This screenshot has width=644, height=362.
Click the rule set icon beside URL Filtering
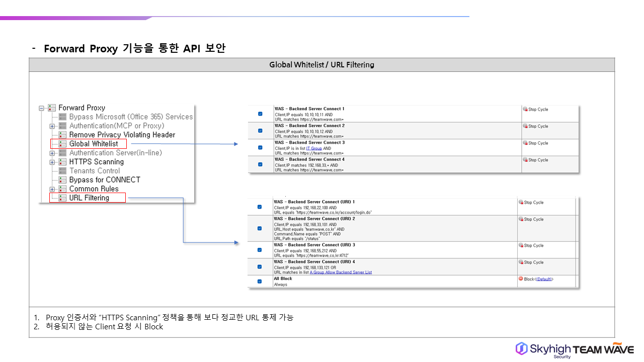[62, 198]
